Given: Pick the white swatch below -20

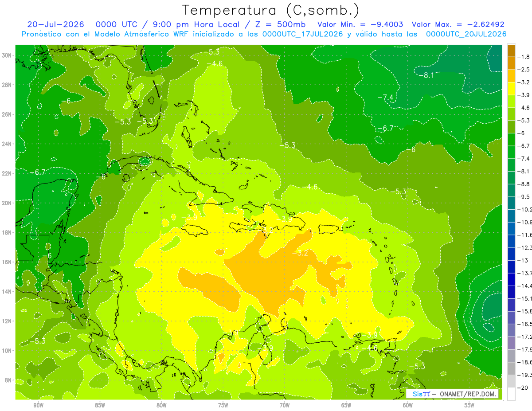Looking at the screenshot, I should point(511,394).
